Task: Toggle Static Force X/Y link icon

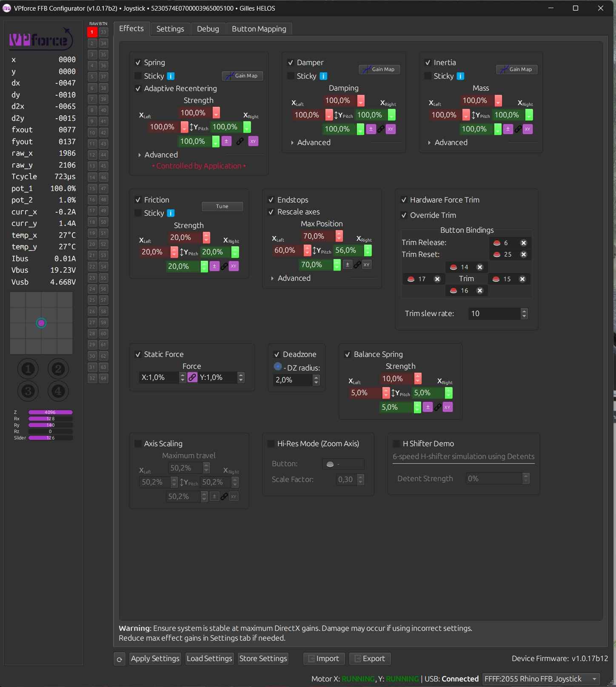Action: (x=192, y=377)
